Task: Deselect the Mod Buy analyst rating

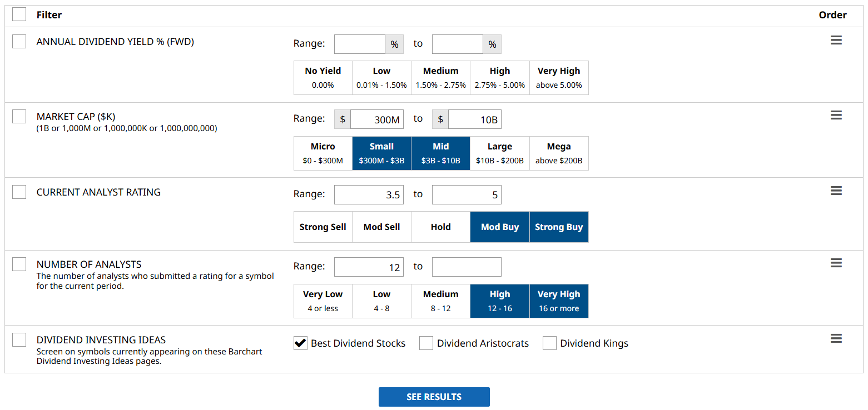Action: click(499, 227)
